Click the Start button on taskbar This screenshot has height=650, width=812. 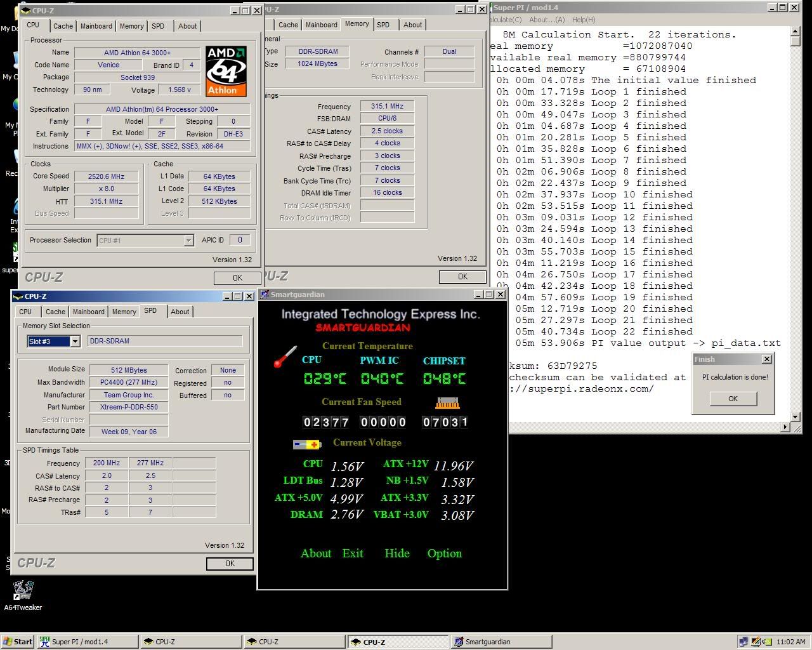[x=17, y=642]
